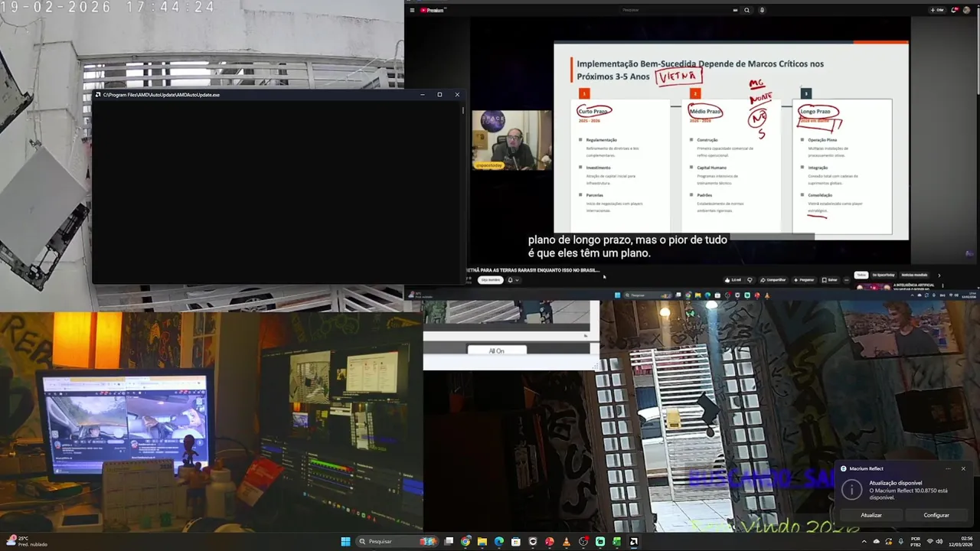
Task: Click the Pesquisar taskbar search box
Action: [397, 542]
